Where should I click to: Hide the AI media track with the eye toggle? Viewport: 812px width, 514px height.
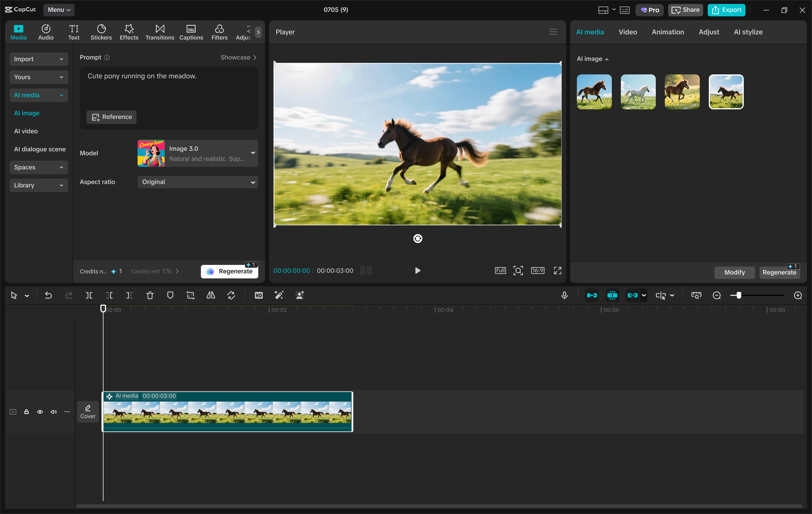point(40,412)
